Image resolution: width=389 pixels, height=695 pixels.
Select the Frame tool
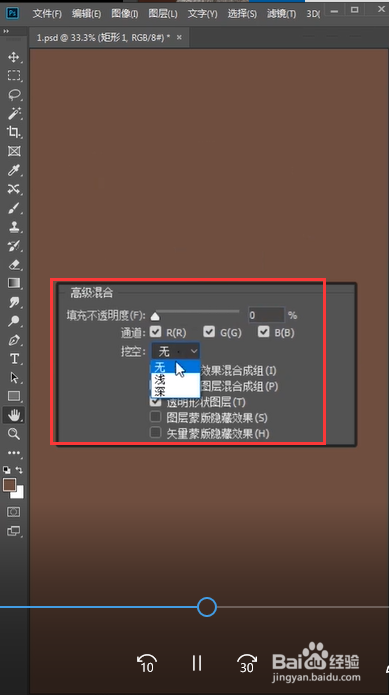point(14,151)
